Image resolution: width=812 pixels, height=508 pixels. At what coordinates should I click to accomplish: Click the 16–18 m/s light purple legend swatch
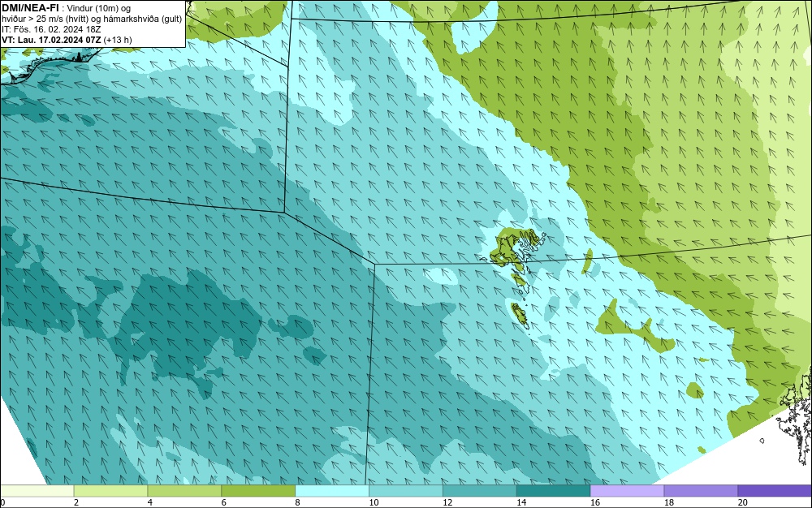(x=627, y=490)
